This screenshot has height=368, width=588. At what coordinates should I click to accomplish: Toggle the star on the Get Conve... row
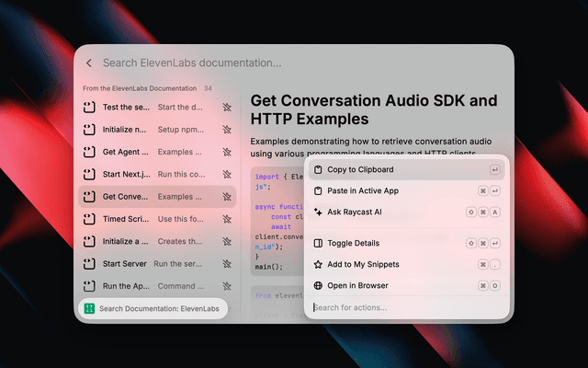coord(227,197)
